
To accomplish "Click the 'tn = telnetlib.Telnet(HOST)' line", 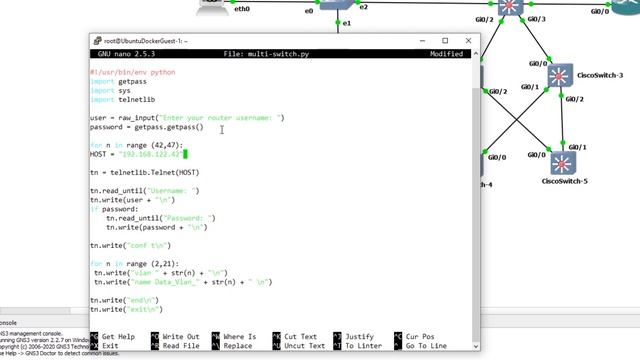I will 145,173.
